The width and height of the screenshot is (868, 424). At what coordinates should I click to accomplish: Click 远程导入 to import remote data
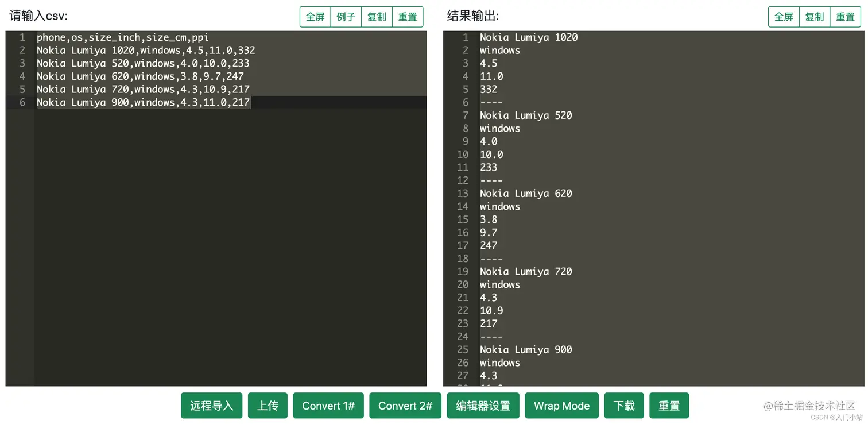click(x=211, y=405)
